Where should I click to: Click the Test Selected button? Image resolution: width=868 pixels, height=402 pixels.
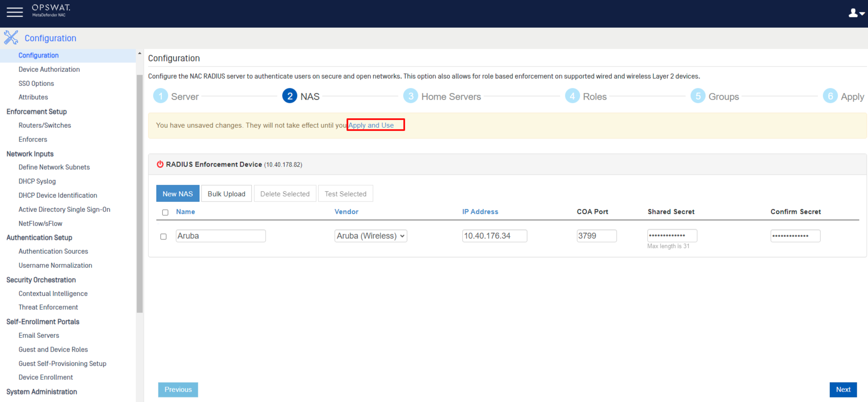click(x=346, y=194)
